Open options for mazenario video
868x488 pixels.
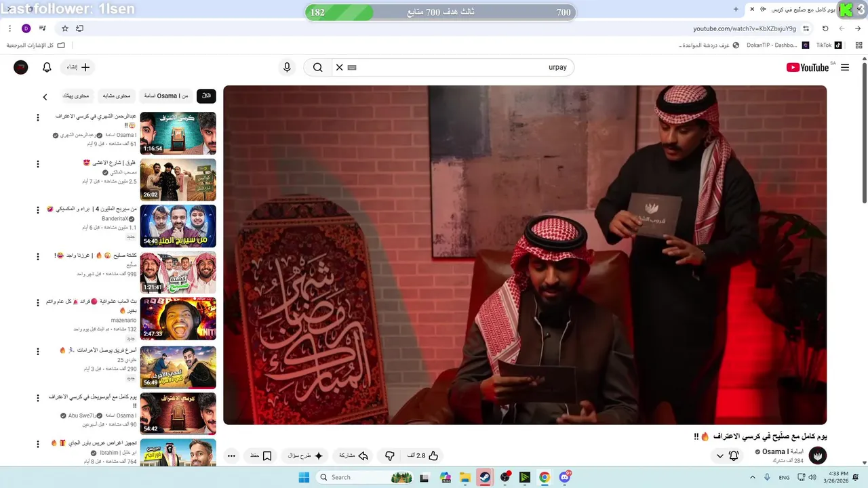coord(38,302)
